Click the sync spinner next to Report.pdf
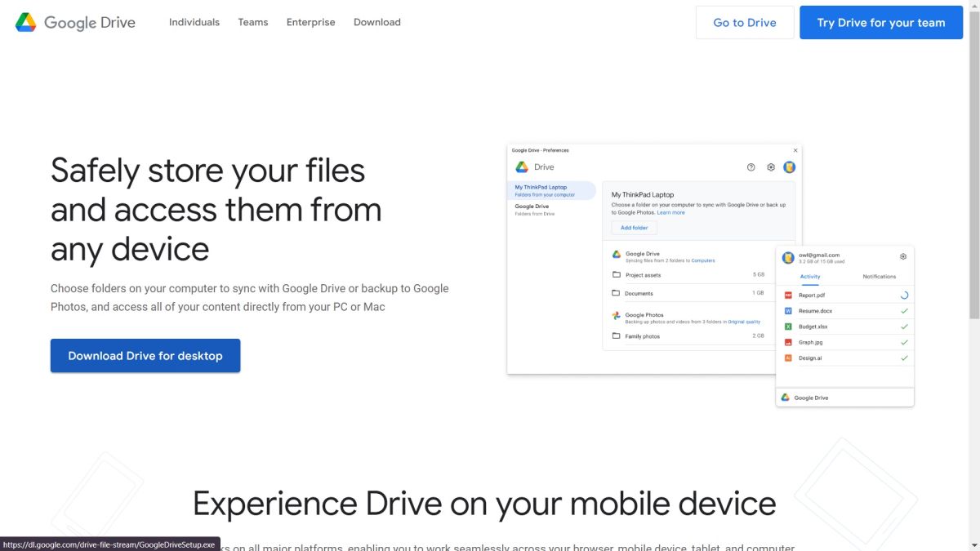The height and width of the screenshot is (551, 980). pos(904,295)
